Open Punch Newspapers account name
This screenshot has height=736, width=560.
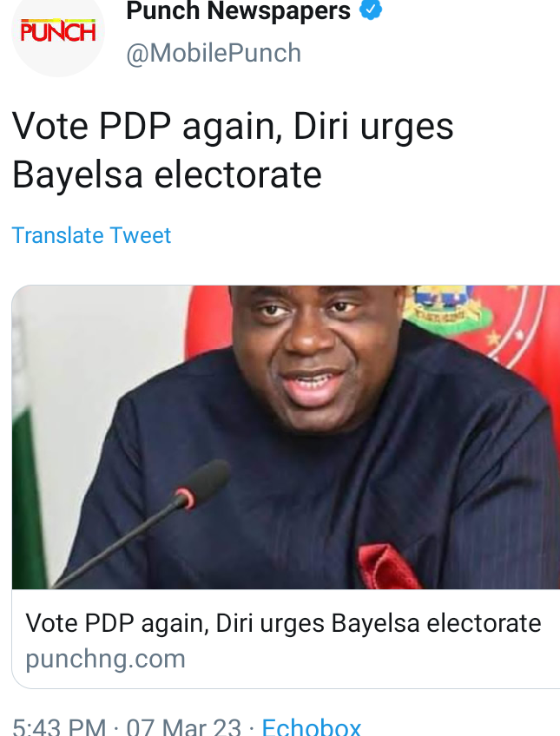pyautogui.click(x=238, y=10)
